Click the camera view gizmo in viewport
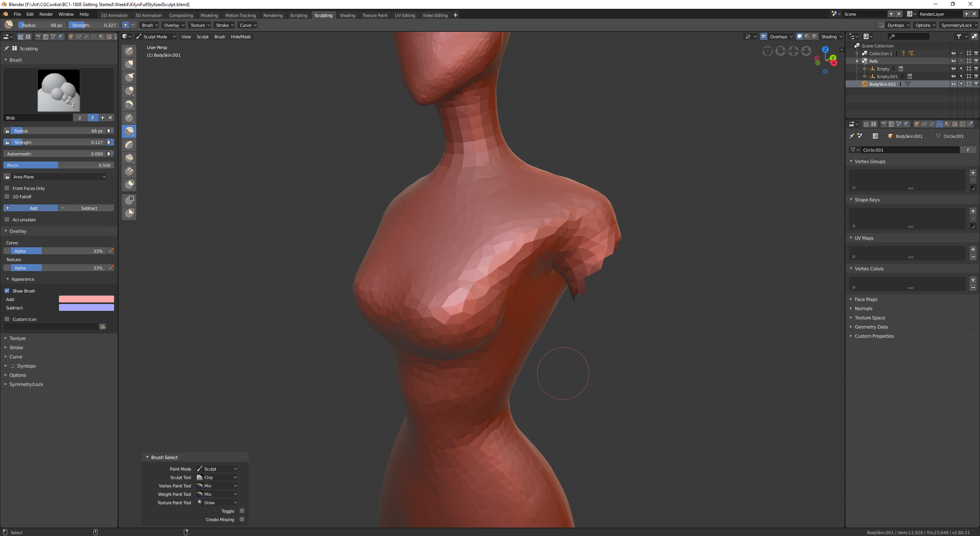This screenshot has width=980, height=536. coord(781,51)
